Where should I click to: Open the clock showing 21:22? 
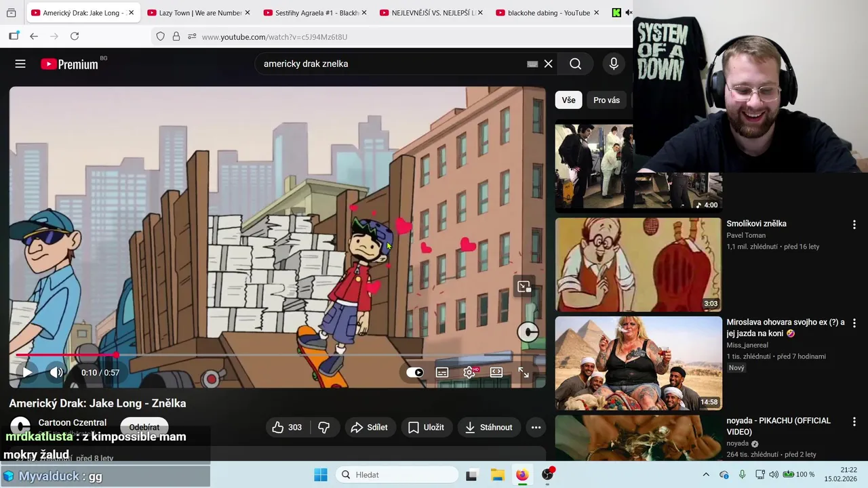click(x=841, y=474)
